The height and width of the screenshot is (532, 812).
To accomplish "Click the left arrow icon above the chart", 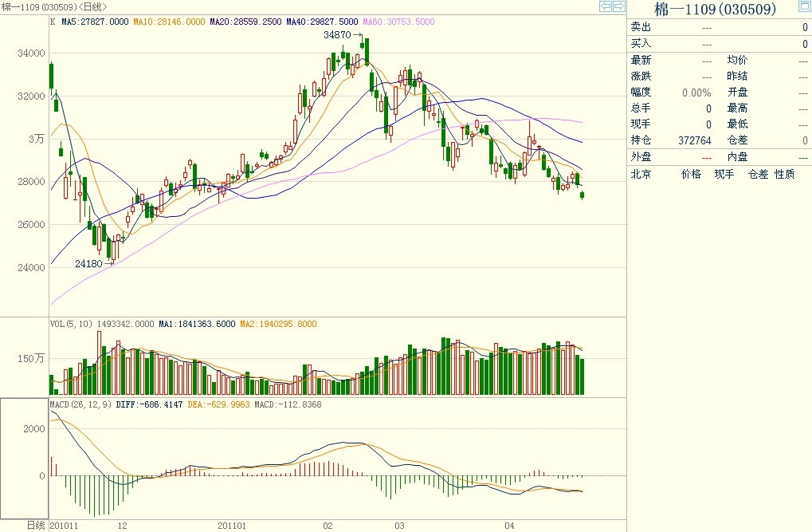I will (606, 7).
